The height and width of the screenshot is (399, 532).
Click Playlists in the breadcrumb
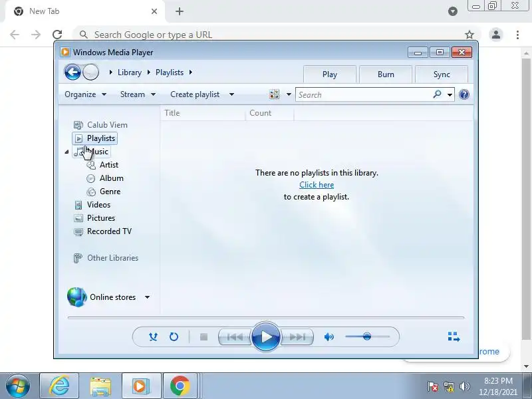click(x=170, y=72)
